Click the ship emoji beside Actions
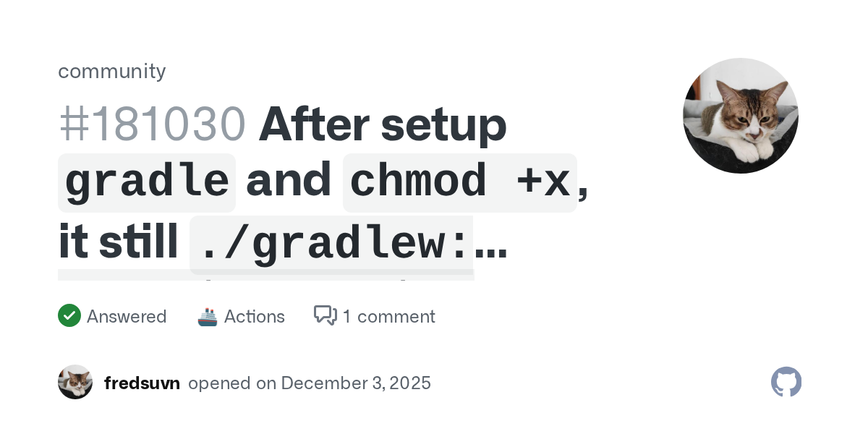Screen dimensions: 868x434 point(208,316)
